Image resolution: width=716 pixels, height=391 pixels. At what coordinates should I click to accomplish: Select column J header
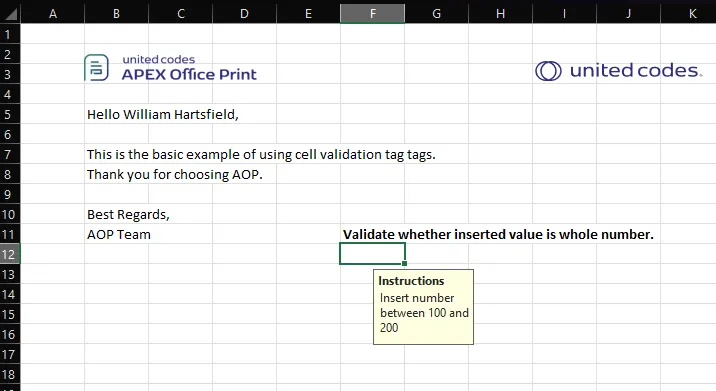(628, 14)
